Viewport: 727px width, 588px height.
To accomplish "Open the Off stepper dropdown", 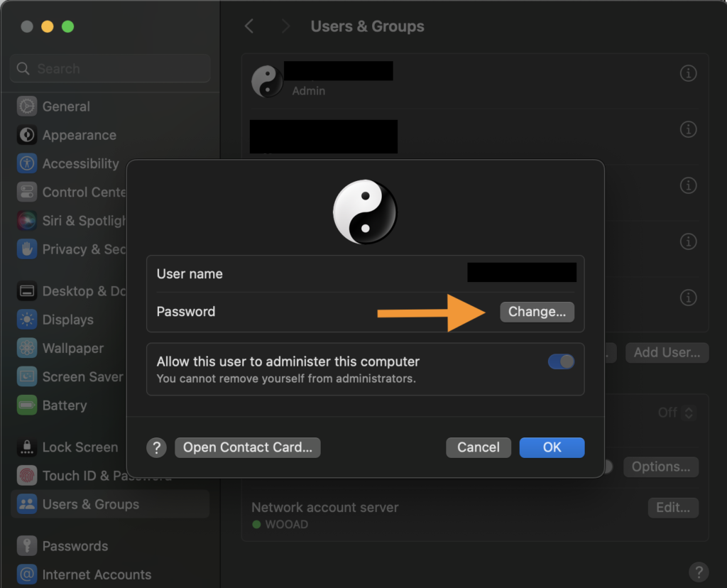I will click(687, 413).
